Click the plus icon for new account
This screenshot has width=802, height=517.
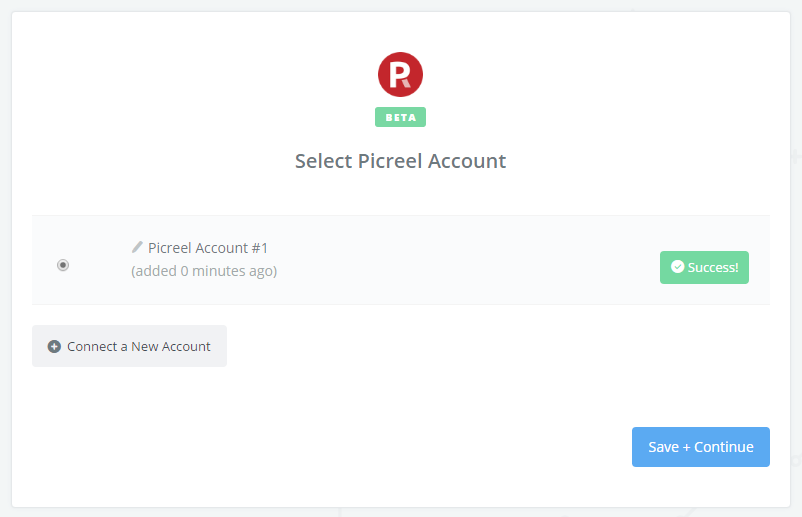point(54,346)
